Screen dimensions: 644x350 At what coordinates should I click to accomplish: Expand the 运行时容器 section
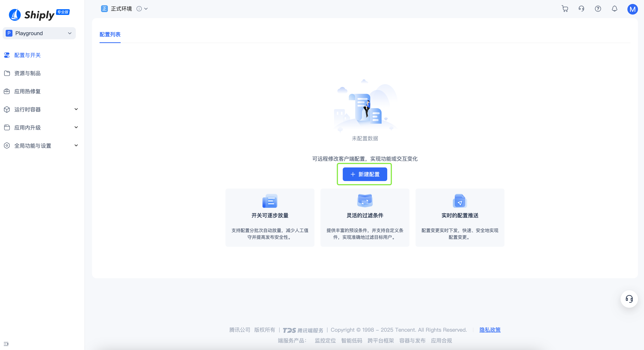[x=76, y=109]
